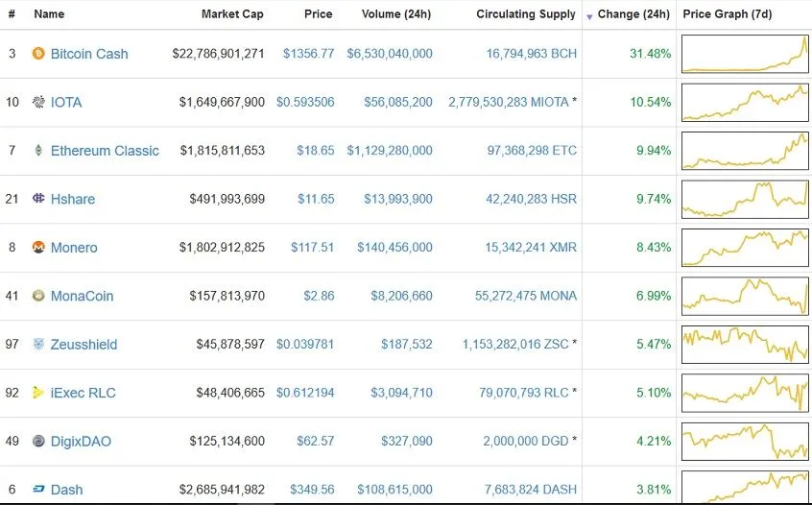This screenshot has height=505, width=812.
Task: Open the DigixDAO name link
Action: (x=81, y=442)
